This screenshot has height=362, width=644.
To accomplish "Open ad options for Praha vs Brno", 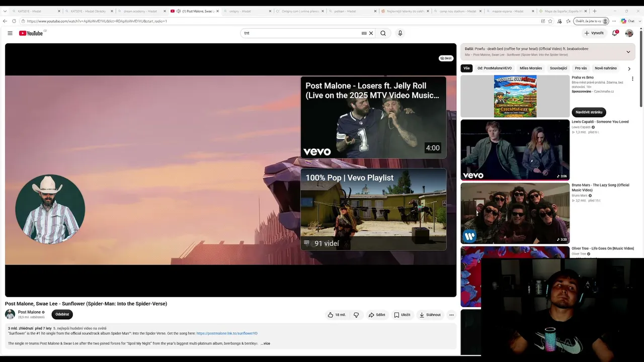I will coord(632,79).
